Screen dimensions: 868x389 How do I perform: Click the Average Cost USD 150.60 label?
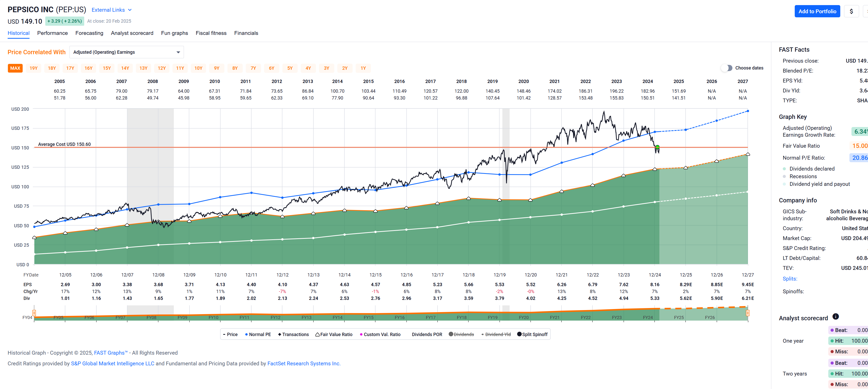64,144
